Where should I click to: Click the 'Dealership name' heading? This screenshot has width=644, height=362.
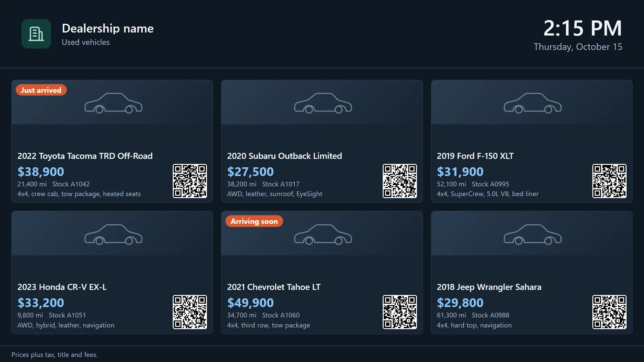point(107,29)
